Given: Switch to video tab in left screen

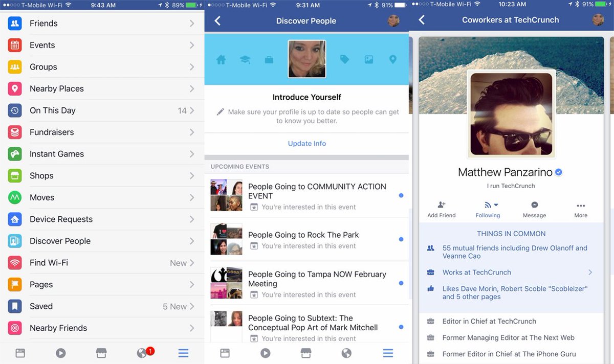Looking at the screenshot, I should coord(61,353).
